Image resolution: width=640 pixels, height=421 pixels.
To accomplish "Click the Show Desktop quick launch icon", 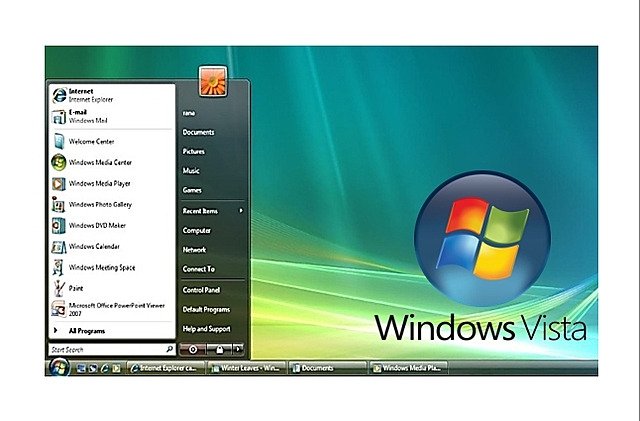I will (81, 368).
